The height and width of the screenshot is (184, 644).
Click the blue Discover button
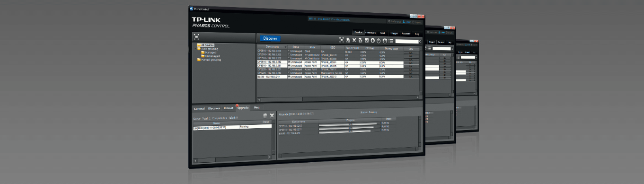[x=270, y=38]
